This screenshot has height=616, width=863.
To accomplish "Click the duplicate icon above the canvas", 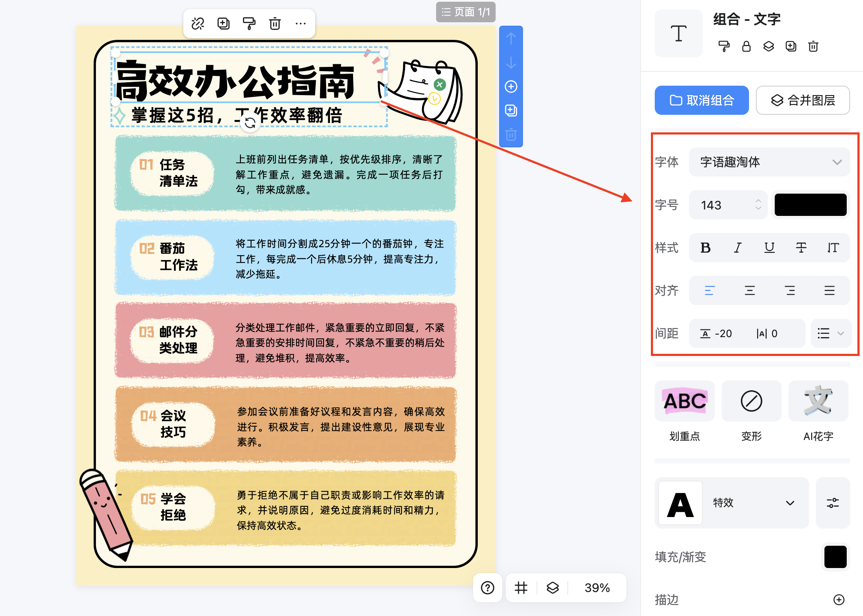I will [x=223, y=24].
